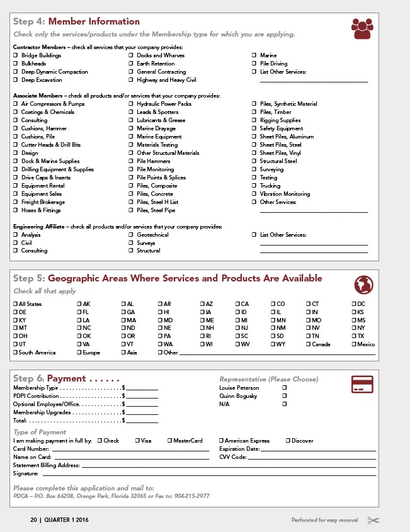The image size is (410, 532).
Task: Check the All States box
Action: [16, 304]
